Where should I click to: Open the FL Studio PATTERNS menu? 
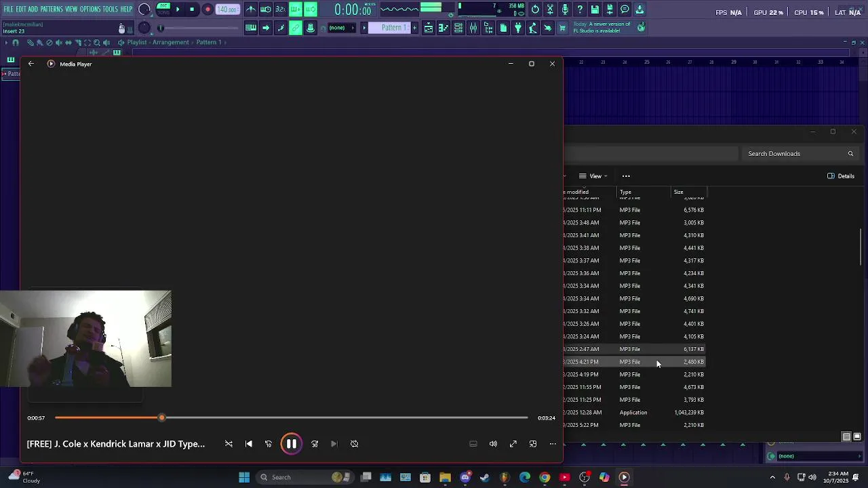(52, 9)
